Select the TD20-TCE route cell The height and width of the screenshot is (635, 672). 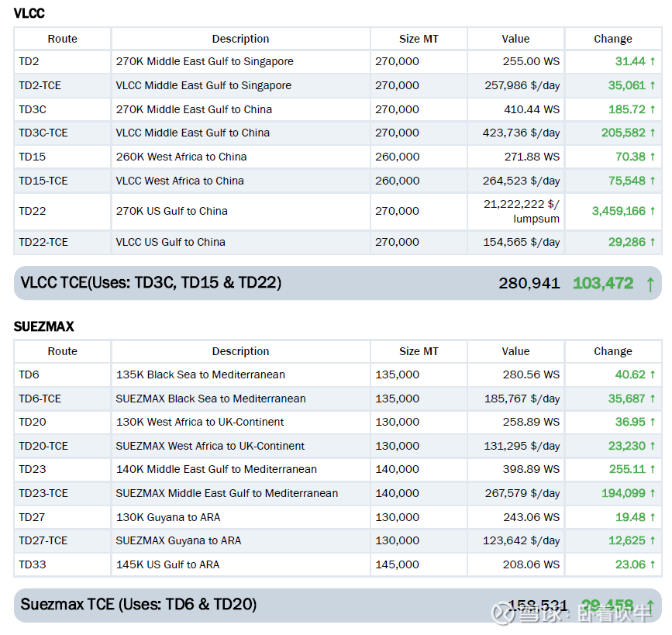pos(43,447)
